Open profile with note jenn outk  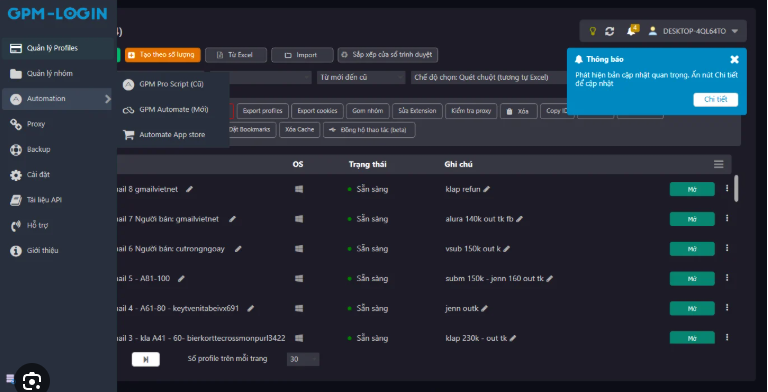(692, 308)
